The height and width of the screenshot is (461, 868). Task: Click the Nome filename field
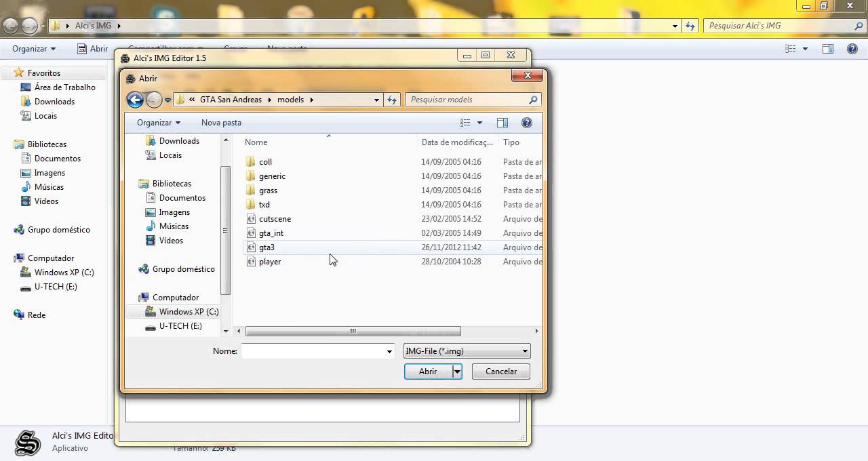312,351
